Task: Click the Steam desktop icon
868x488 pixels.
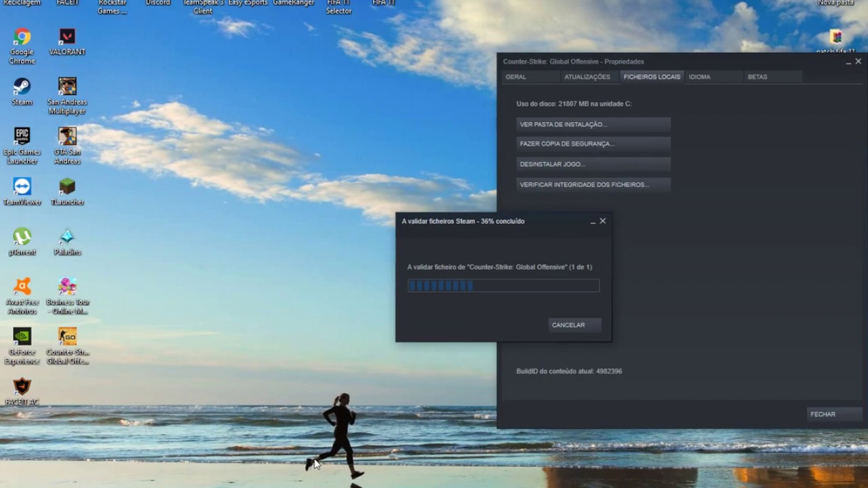Action: point(22,91)
